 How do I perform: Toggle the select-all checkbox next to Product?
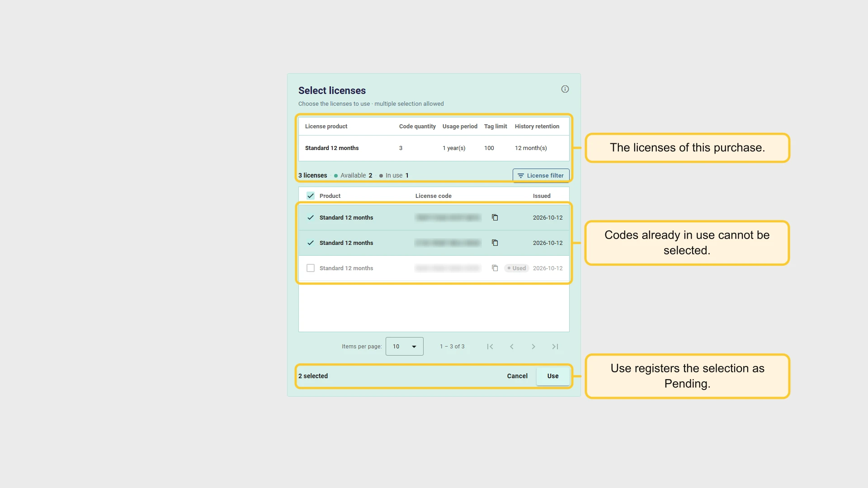point(311,196)
